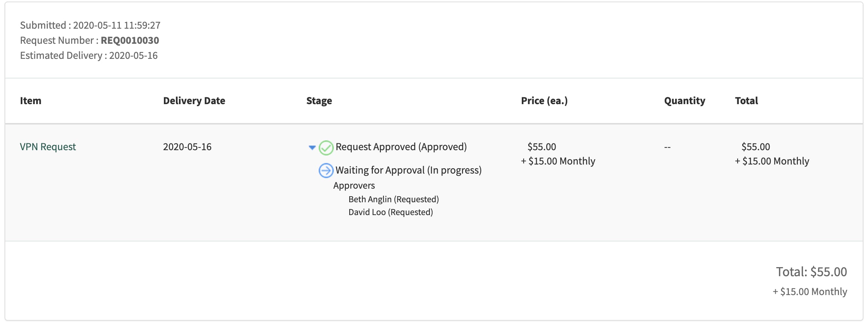Click the Item column header

(31, 101)
